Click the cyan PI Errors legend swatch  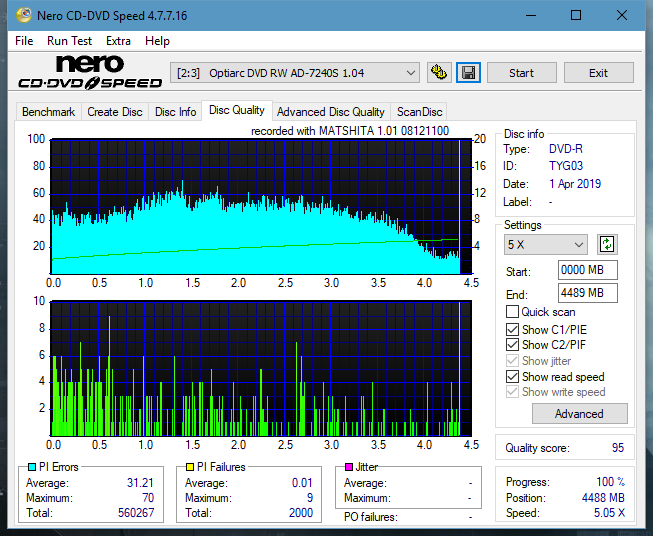click(x=32, y=467)
